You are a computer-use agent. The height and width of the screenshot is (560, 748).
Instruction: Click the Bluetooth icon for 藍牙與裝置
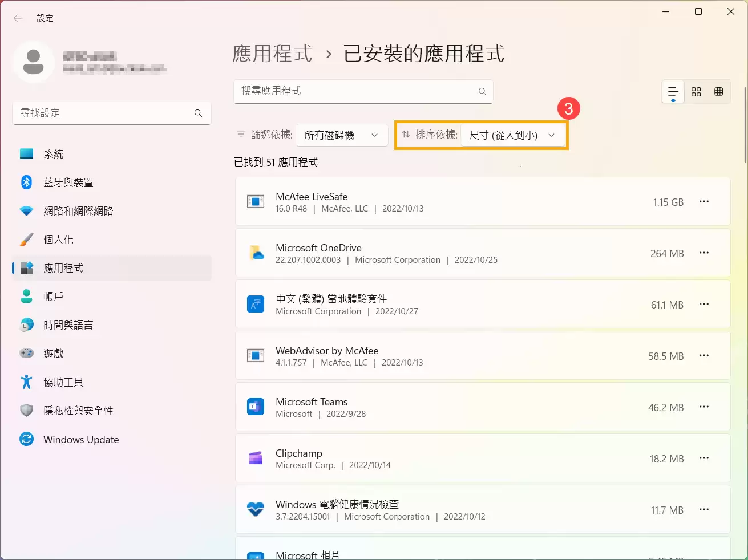27,182
